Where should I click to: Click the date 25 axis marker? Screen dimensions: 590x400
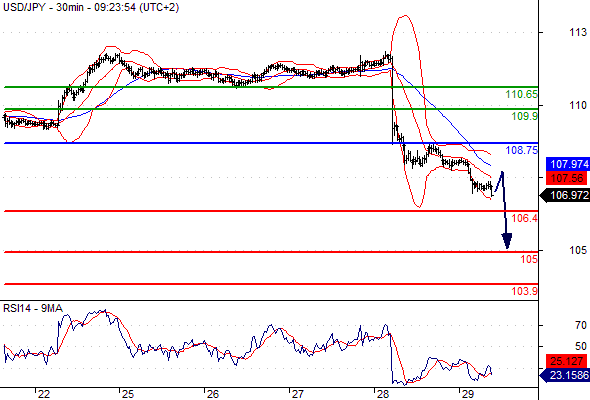[x=128, y=394]
